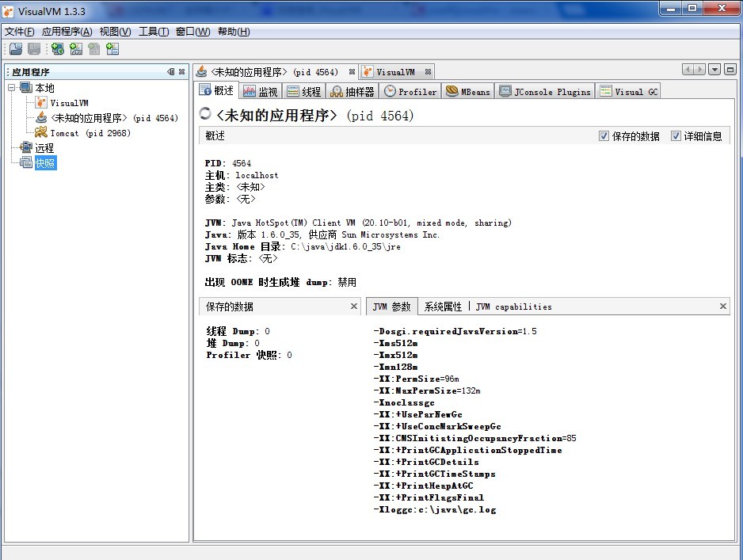Image resolution: width=743 pixels, height=560 pixels.
Task: Open the 监视 monitor tab
Action: tap(260, 91)
